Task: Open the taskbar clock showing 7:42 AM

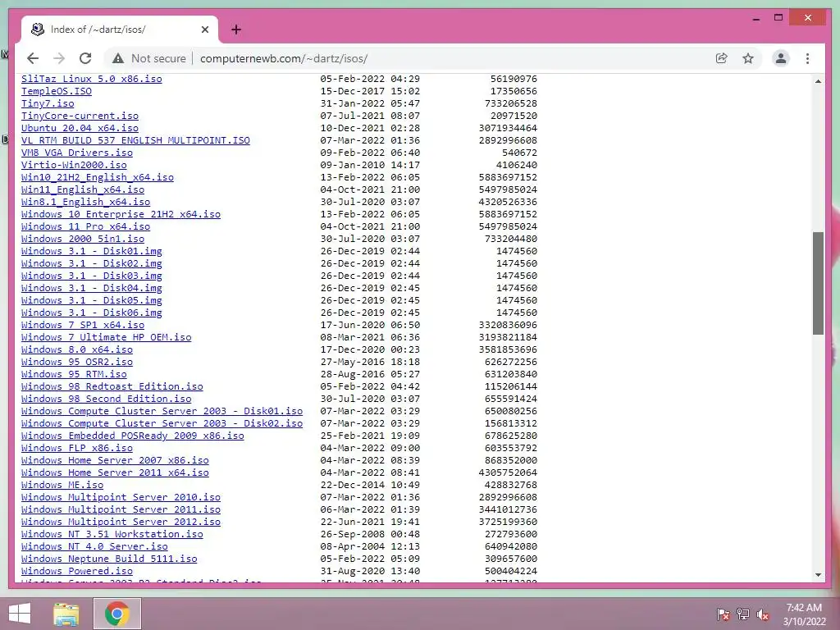Action: point(804,614)
